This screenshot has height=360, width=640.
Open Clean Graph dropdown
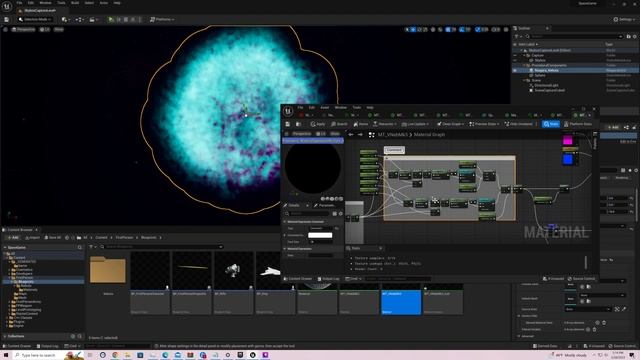click(x=451, y=124)
